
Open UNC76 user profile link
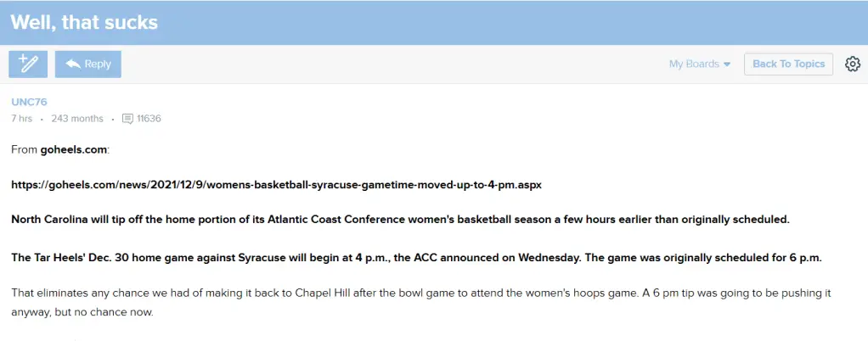click(x=29, y=103)
